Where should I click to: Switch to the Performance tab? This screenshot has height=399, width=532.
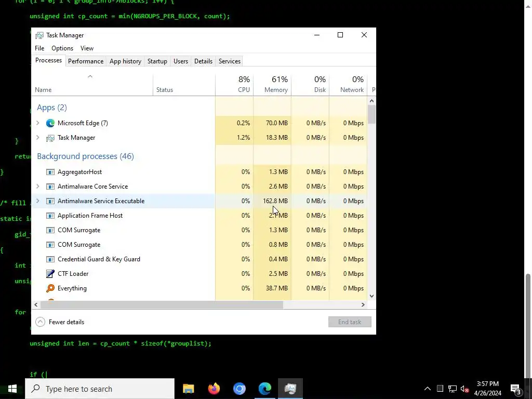point(86,61)
